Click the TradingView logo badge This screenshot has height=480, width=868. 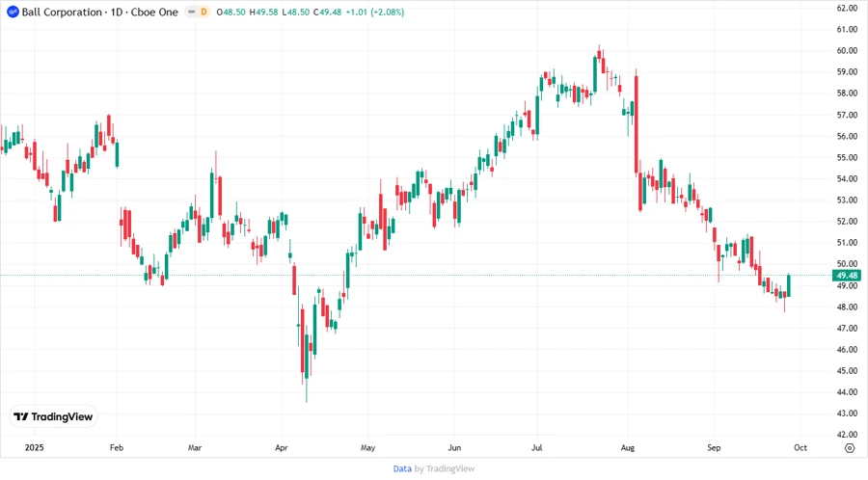tap(53, 417)
